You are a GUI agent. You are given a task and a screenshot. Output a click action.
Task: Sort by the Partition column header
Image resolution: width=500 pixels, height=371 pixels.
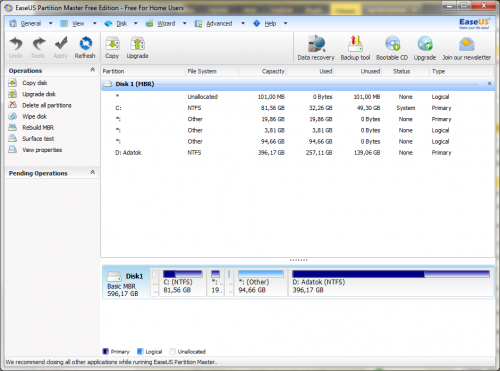coord(143,71)
